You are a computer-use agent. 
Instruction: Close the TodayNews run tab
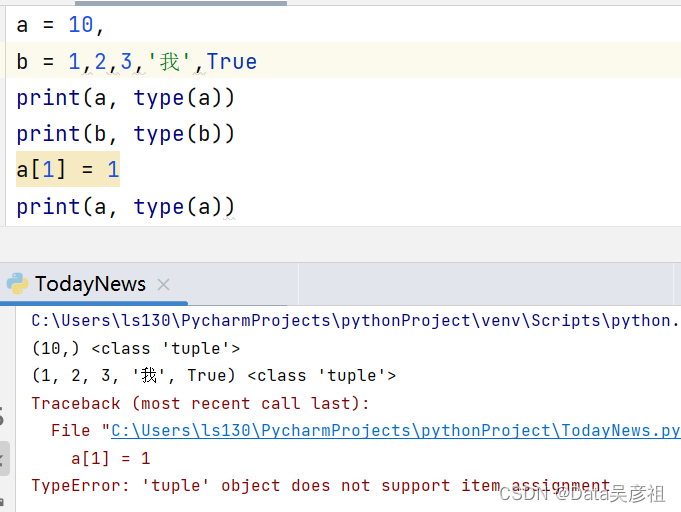tap(163, 285)
